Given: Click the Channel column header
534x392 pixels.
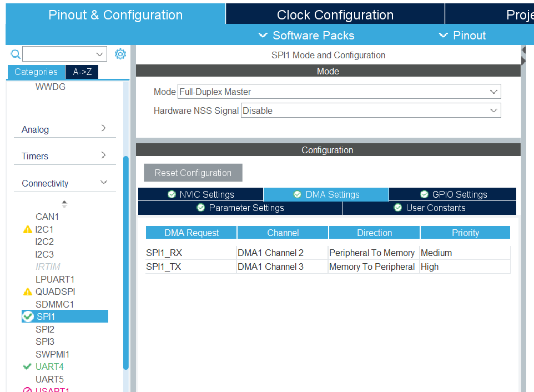Looking at the screenshot, I should [283, 233].
